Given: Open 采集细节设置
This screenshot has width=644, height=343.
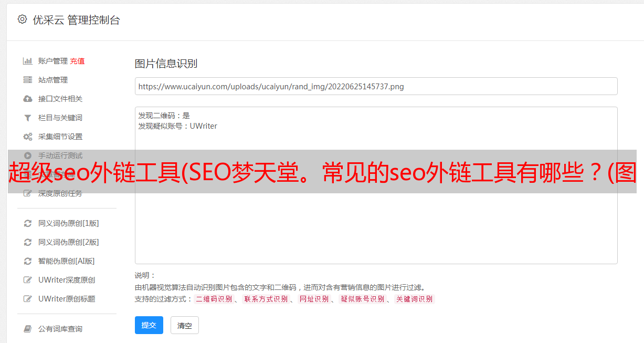Looking at the screenshot, I should pos(60,137).
